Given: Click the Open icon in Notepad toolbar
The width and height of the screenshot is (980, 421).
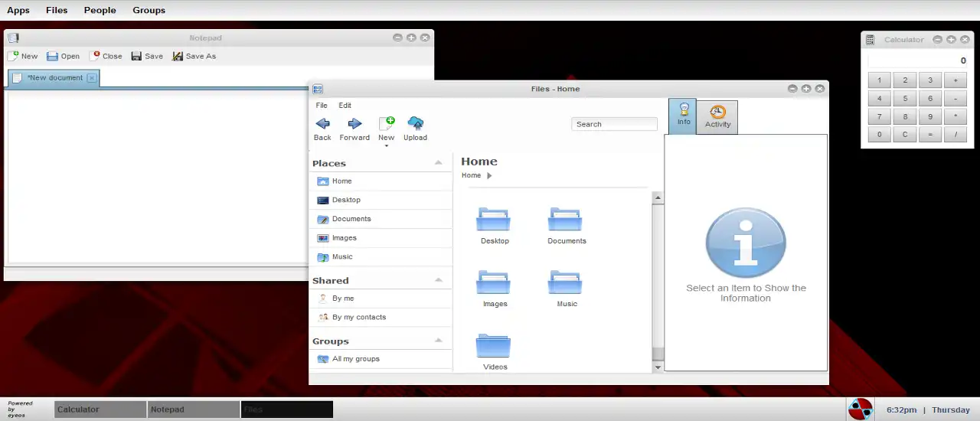Looking at the screenshot, I should pos(53,56).
